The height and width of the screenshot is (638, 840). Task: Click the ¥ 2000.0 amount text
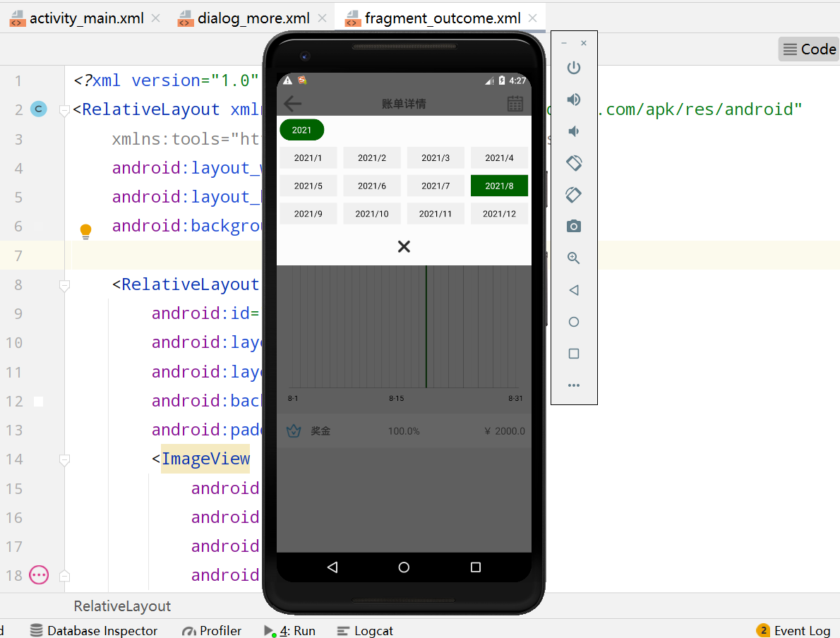[x=505, y=431]
